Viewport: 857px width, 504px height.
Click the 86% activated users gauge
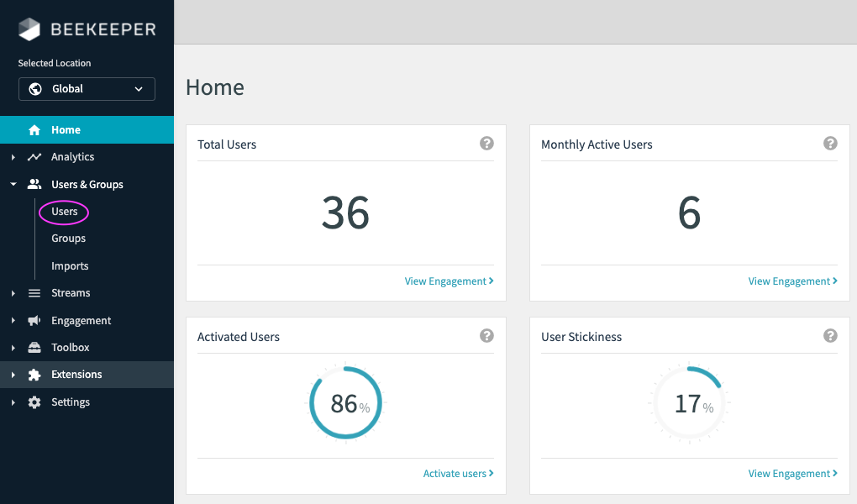pyautogui.click(x=345, y=403)
